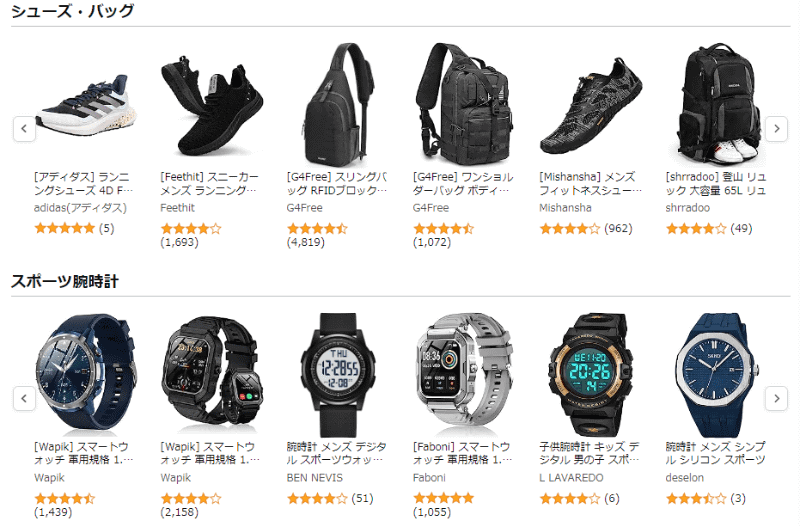View G4Free sling bag product image
Image resolution: width=800 pixels, height=527 pixels.
pyautogui.click(x=338, y=105)
